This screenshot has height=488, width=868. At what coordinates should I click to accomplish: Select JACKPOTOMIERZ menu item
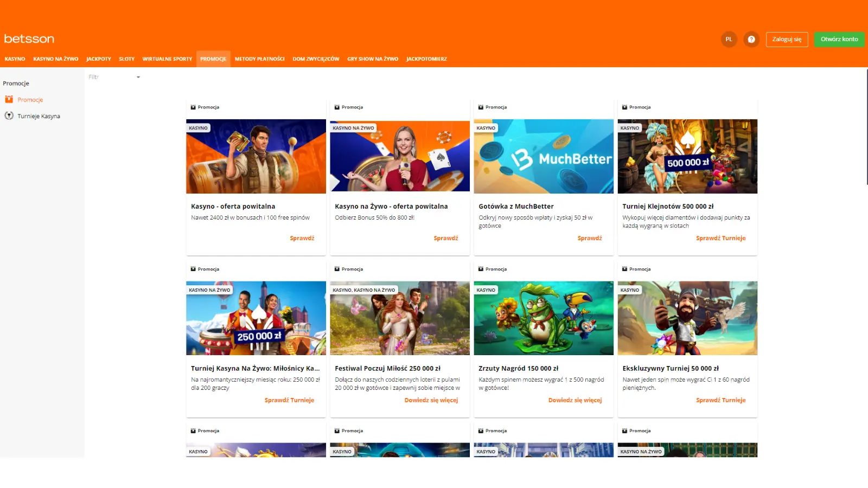pyautogui.click(x=426, y=59)
